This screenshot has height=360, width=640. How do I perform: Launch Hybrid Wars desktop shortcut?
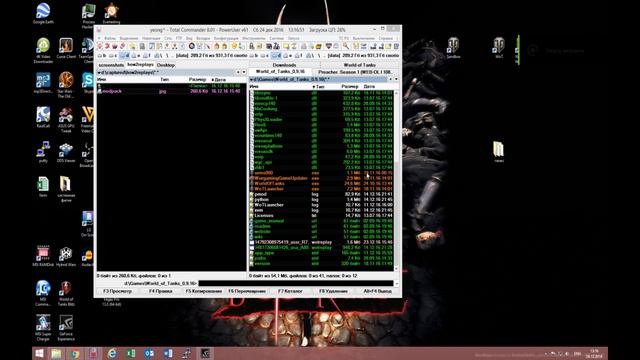[x=66, y=256]
